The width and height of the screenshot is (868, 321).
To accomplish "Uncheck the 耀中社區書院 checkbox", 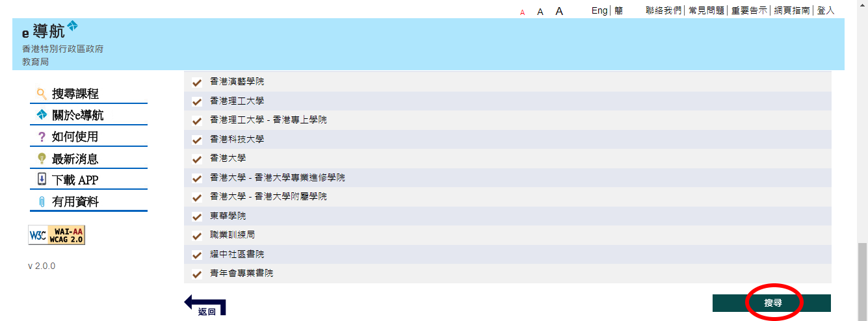I will coord(197,255).
